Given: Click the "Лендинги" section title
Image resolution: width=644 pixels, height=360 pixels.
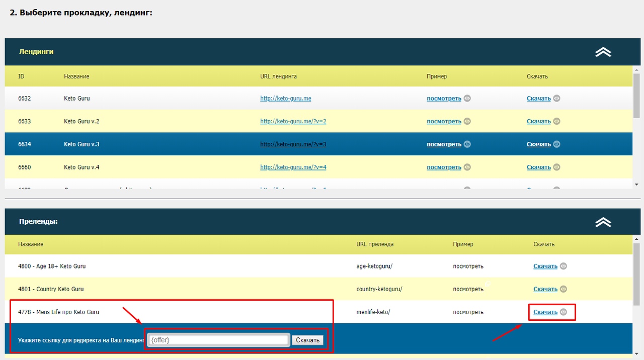Looking at the screenshot, I should (36, 52).
